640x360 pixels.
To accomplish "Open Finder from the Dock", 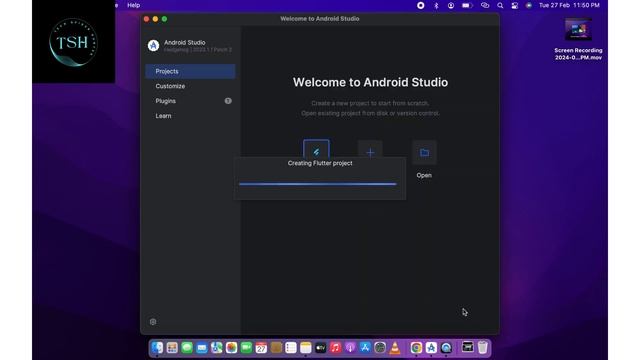I will [x=157, y=348].
